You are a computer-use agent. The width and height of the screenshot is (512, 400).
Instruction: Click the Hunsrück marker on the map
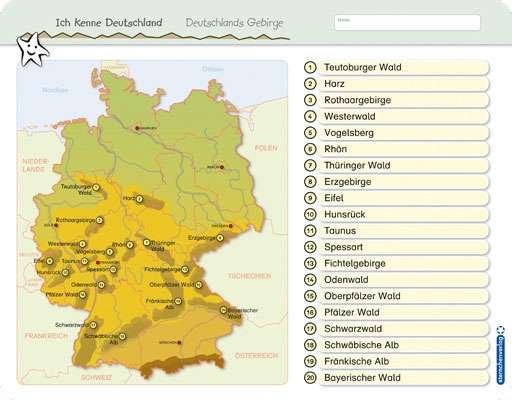[x=65, y=272]
